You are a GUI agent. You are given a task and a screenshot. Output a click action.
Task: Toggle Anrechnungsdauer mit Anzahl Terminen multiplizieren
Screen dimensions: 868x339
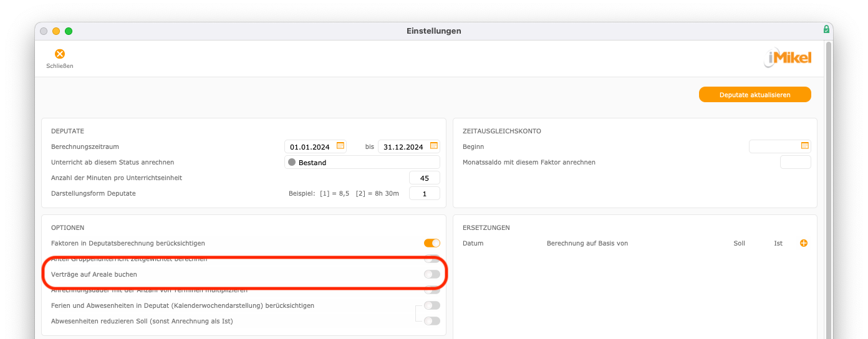432,290
